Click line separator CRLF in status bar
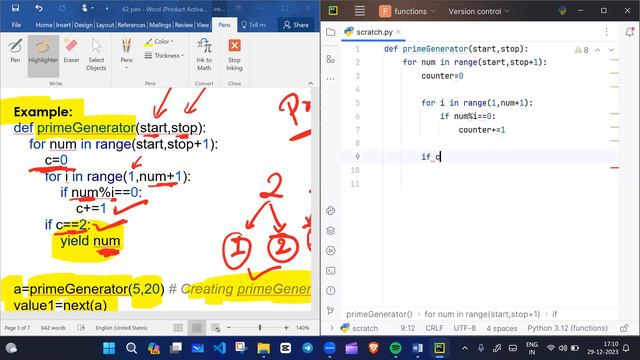The image size is (640, 360). pyautogui.click(x=434, y=328)
